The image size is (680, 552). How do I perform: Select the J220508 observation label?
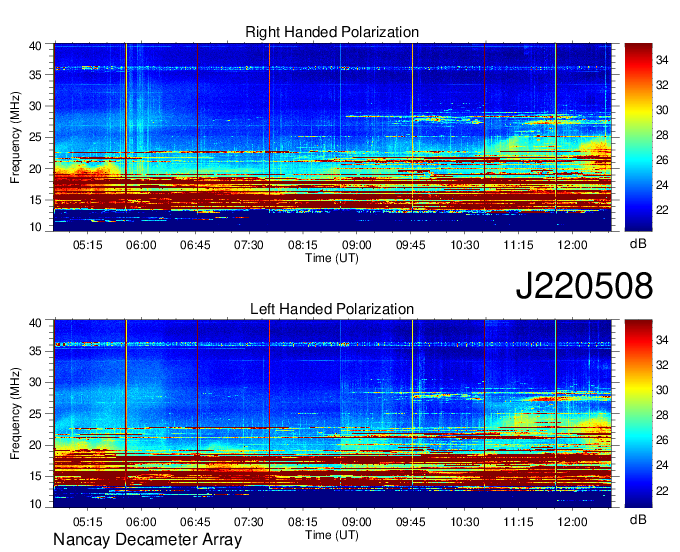[584, 286]
